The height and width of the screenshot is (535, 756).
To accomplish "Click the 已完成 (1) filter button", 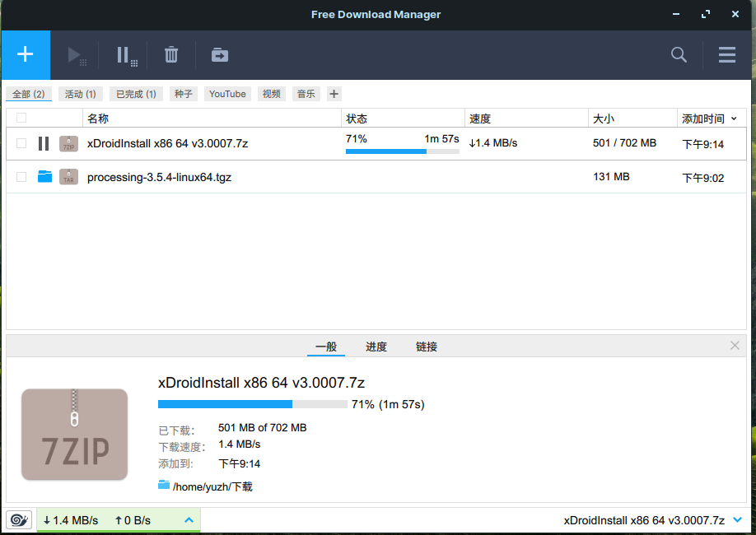I will tap(136, 94).
